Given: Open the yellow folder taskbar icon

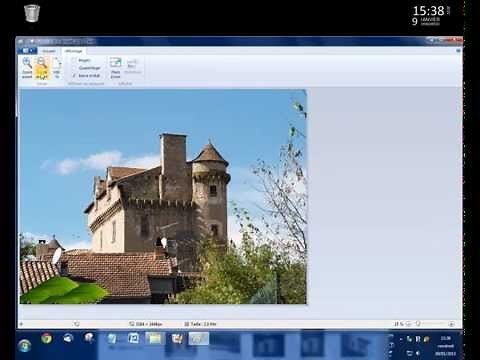Looking at the screenshot, I should click(155, 339).
